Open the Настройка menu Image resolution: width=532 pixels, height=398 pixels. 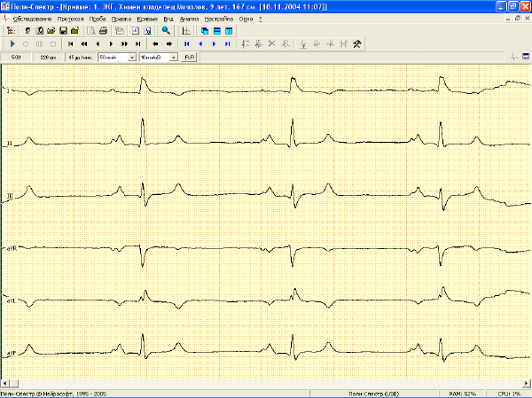click(219, 19)
